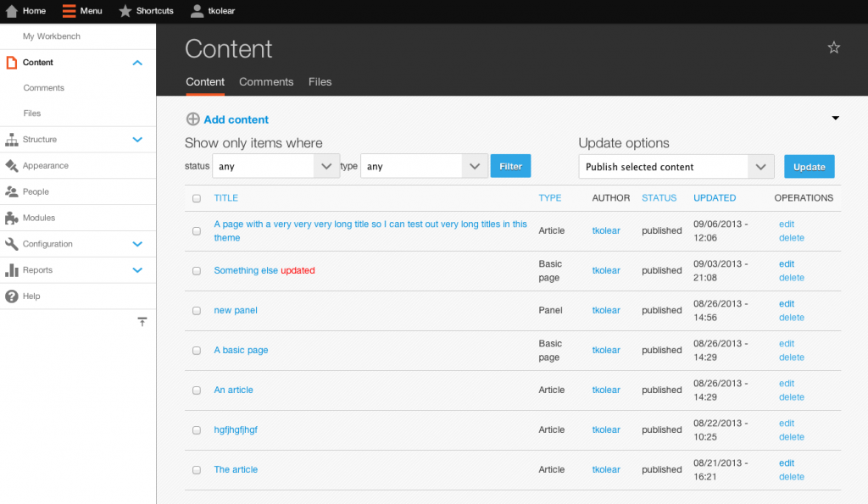Open the 'Publish selected content' dropdown

676,167
